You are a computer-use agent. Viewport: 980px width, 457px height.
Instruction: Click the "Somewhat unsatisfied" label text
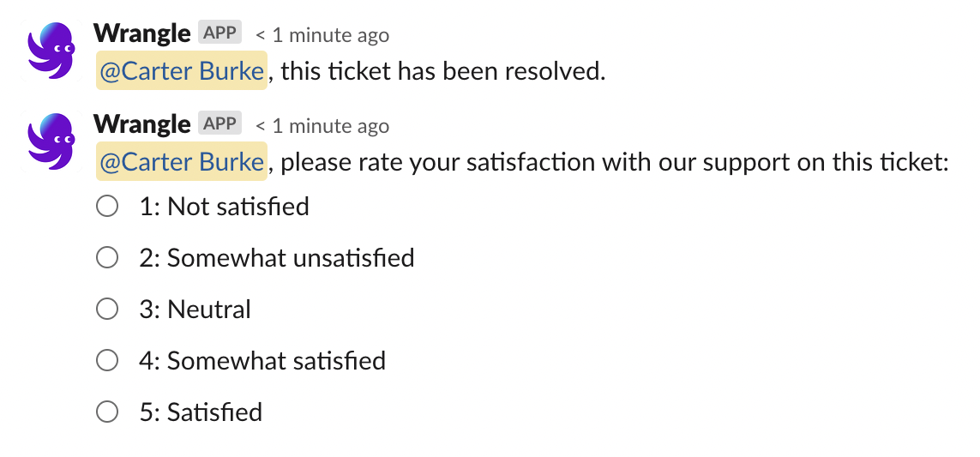point(290,258)
